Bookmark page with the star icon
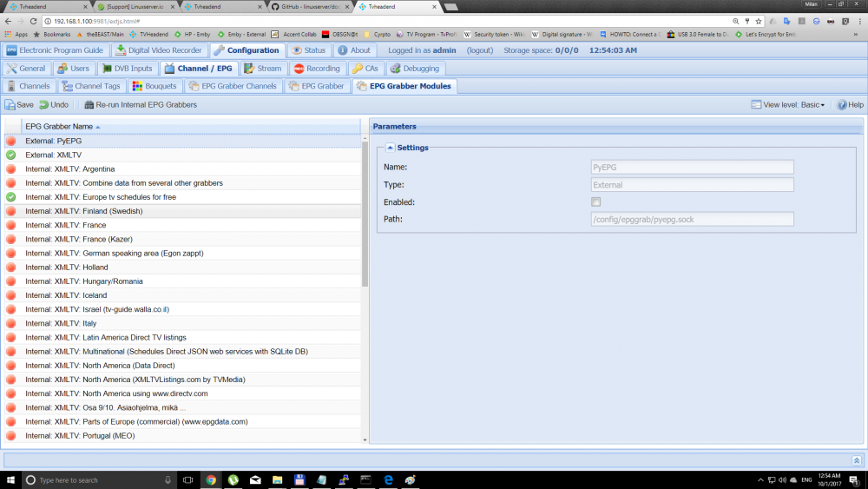 click(759, 21)
